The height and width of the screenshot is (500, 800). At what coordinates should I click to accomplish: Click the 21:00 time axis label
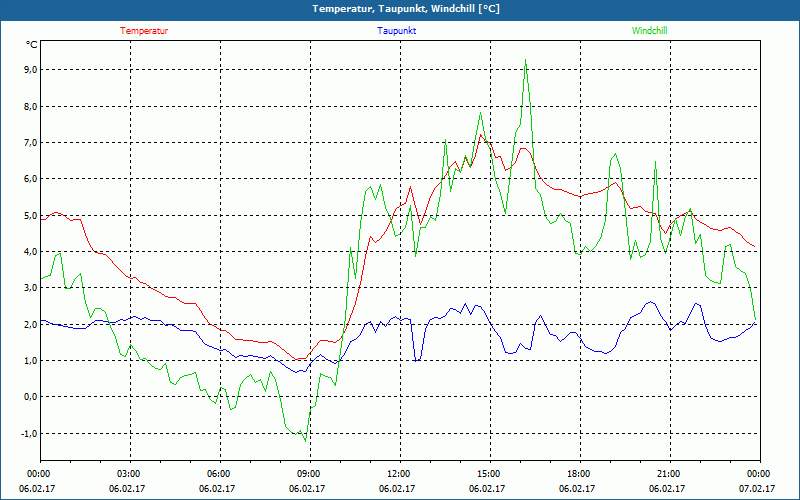670,473
